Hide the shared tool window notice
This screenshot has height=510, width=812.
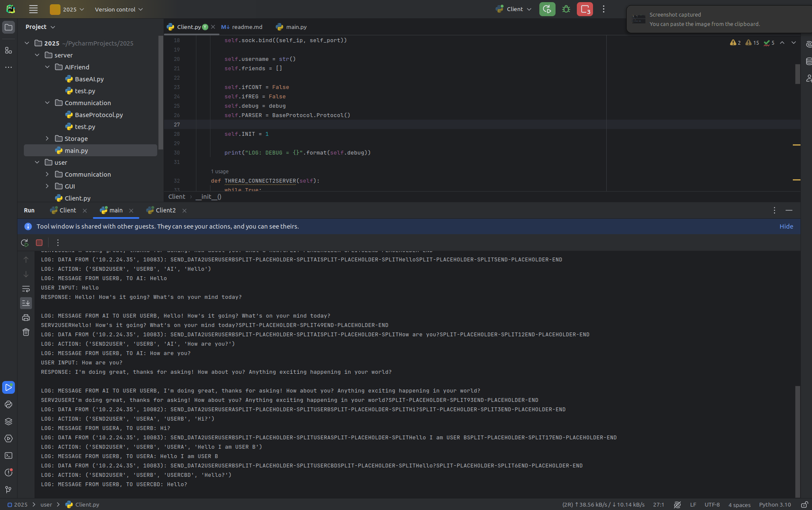(786, 226)
